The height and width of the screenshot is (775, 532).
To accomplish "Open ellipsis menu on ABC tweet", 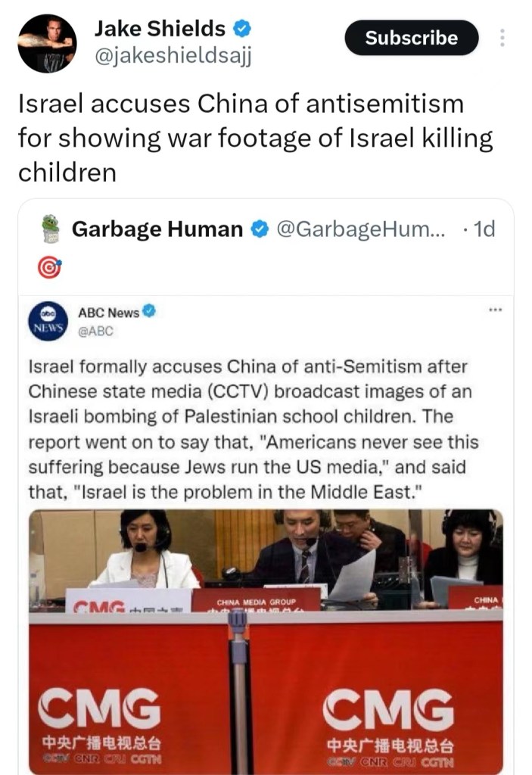I will 495,310.
